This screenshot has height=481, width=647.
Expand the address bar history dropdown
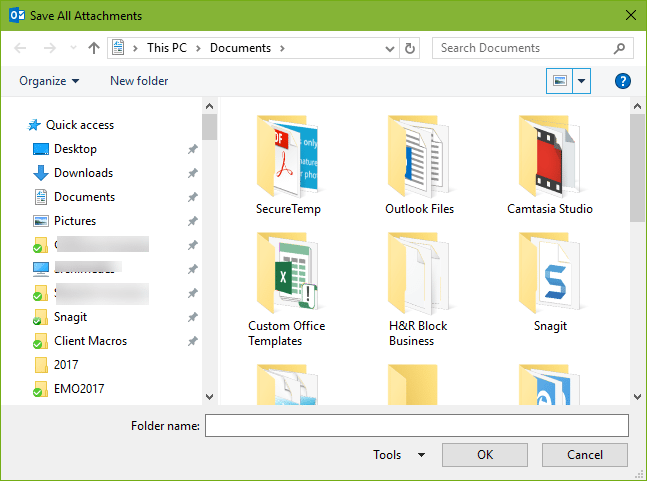[390, 48]
